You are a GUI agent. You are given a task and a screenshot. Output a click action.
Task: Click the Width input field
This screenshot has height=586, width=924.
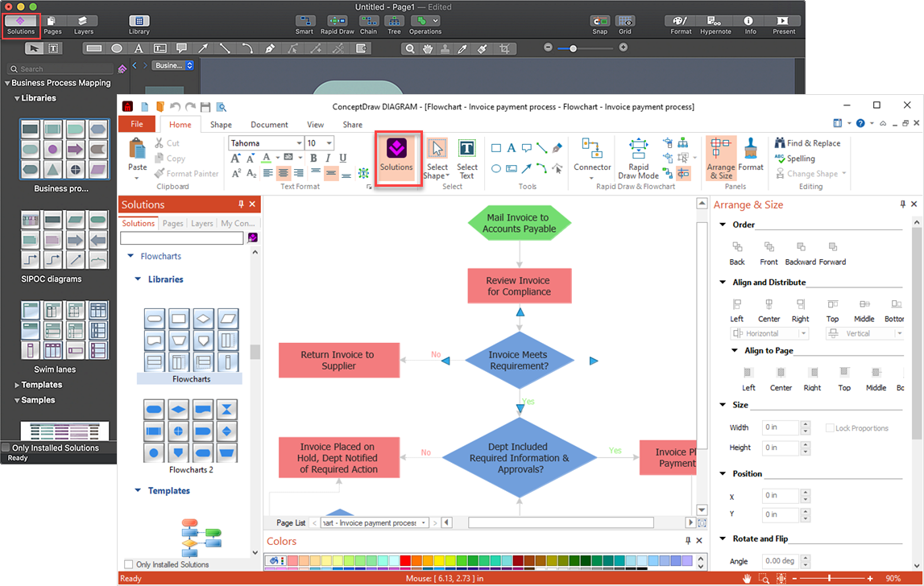point(781,427)
